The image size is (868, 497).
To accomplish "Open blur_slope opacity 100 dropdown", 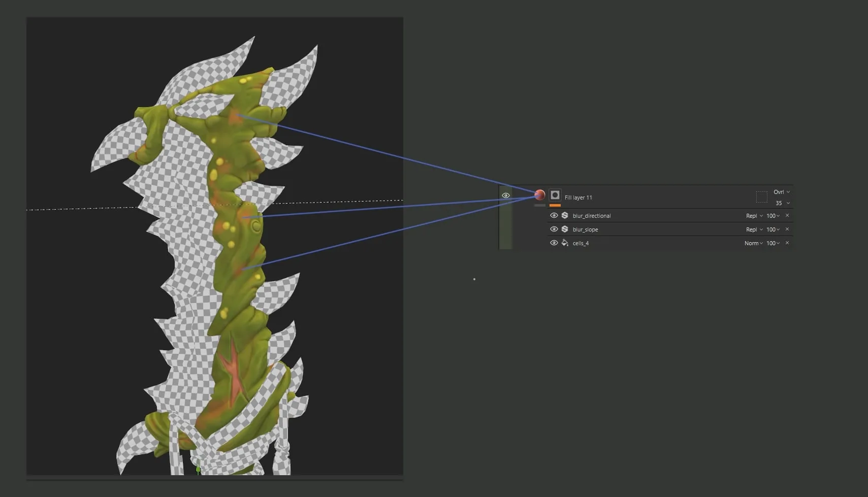I will tap(773, 229).
